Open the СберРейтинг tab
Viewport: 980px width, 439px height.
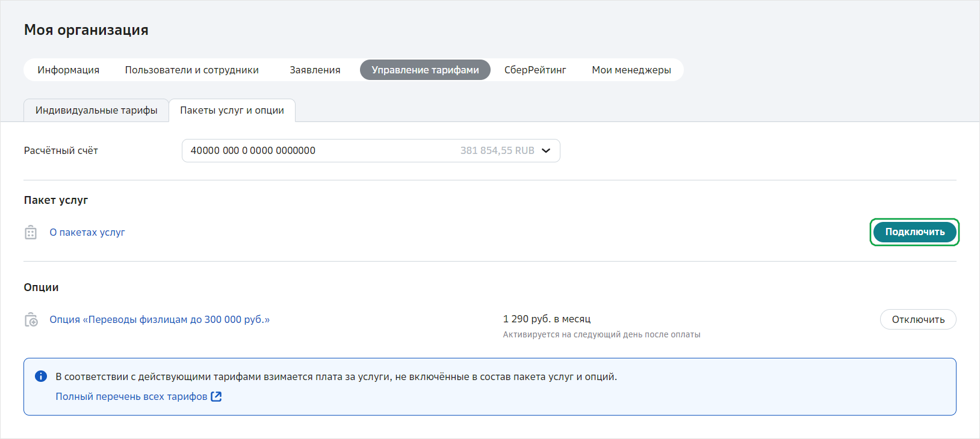coord(535,70)
